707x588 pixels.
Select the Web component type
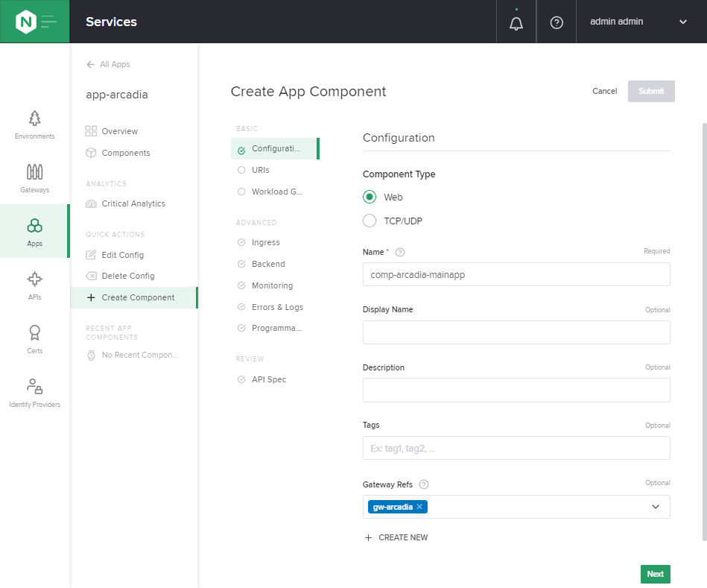(370, 197)
